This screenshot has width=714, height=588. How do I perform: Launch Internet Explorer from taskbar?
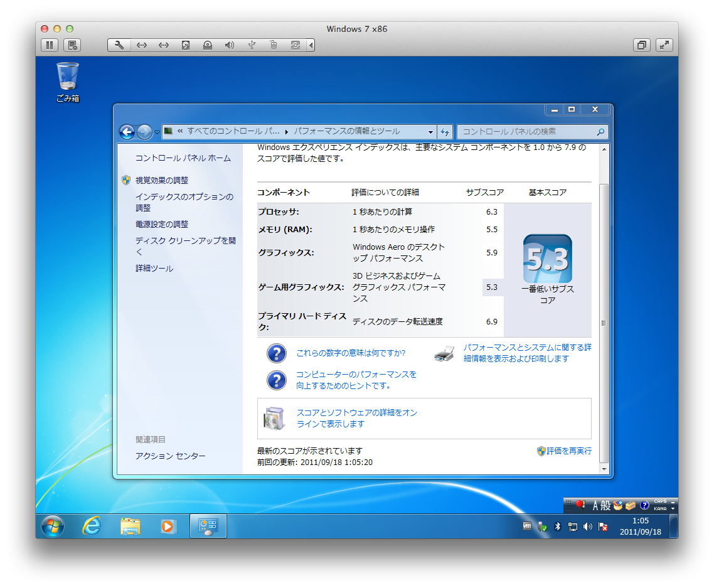(92, 526)
